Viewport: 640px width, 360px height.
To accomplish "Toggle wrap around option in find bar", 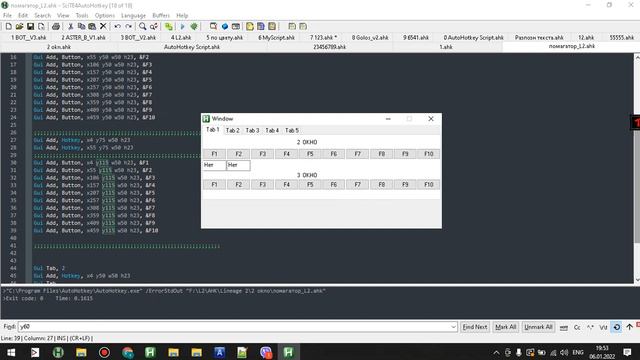I will pos(617,327).
